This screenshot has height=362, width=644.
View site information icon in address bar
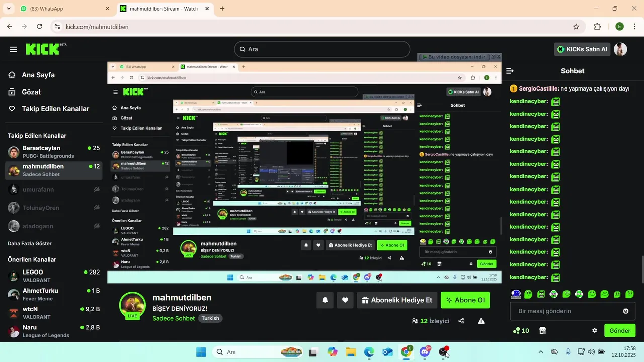click(57, 27)
